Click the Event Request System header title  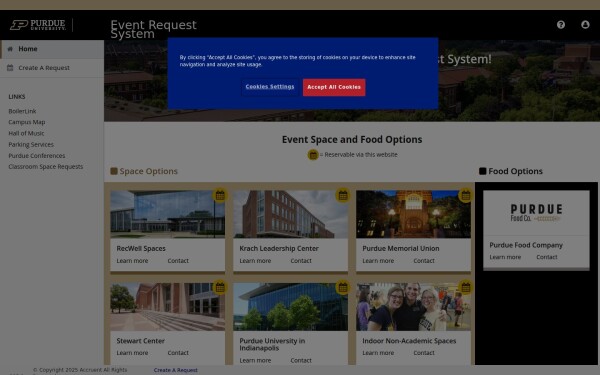point(153,29)
